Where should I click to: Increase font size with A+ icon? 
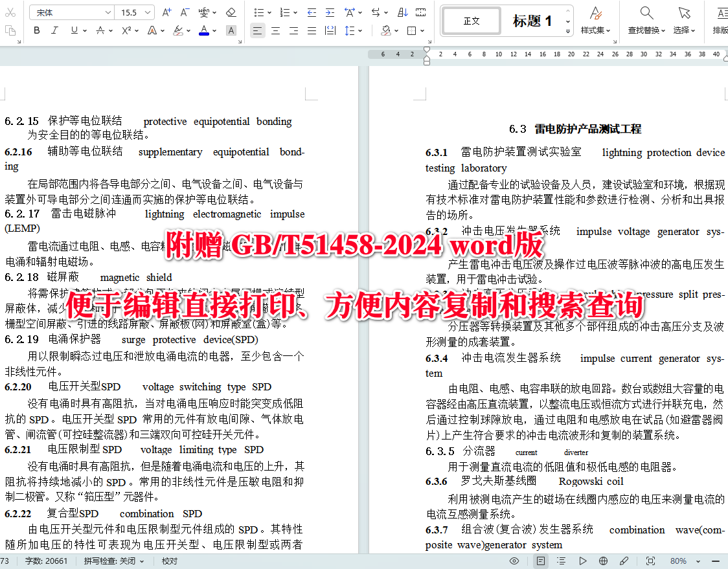[x=166, y=12]
